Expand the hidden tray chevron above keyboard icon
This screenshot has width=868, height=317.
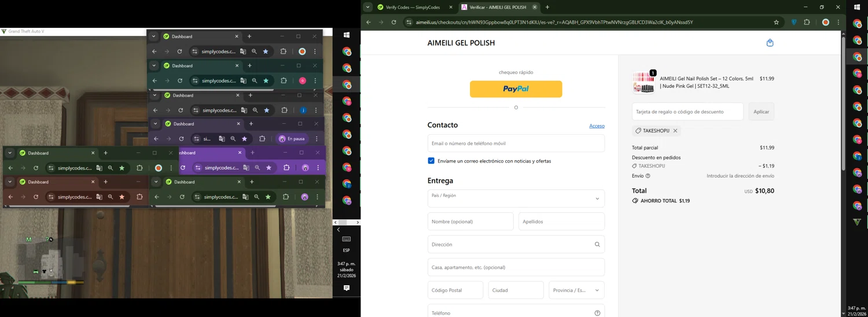[x=339, y=230]
